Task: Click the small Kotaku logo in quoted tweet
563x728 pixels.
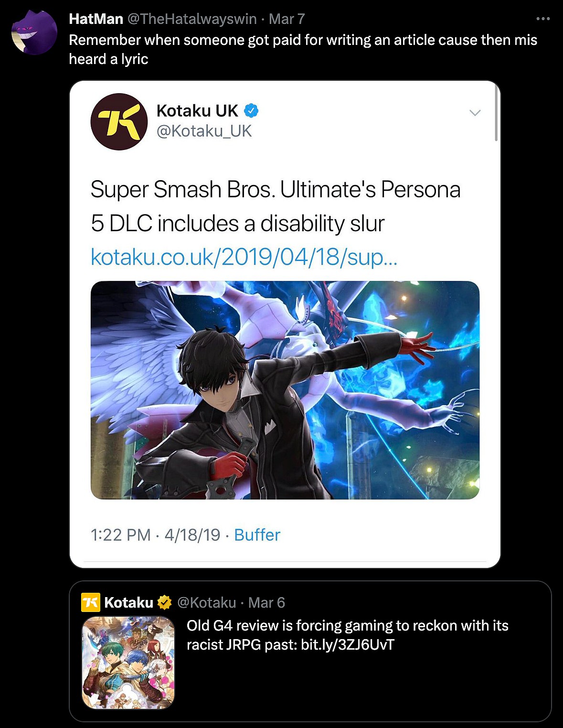Action: click(90, 602)
